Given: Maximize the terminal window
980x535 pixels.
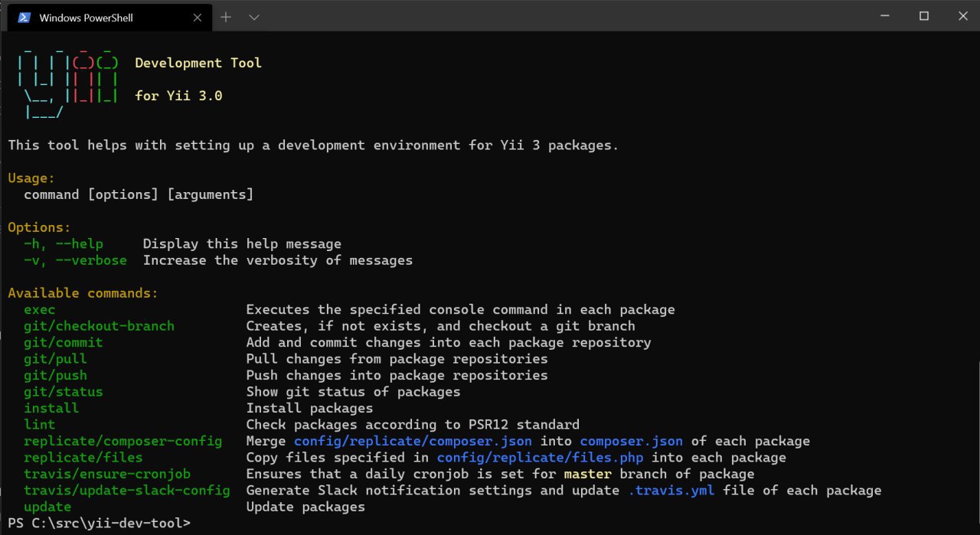Looking at the screenshot, I should pos(924,16).
